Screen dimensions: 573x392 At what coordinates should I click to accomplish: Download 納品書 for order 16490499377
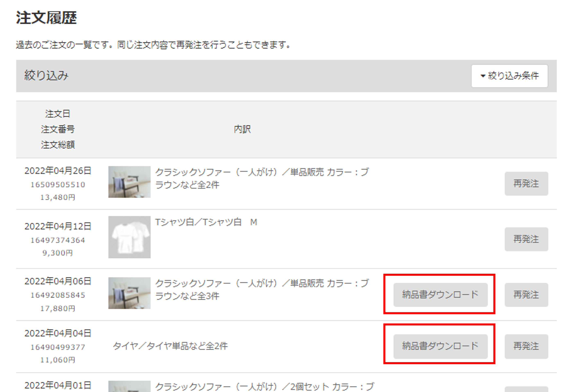coord(440,346)
